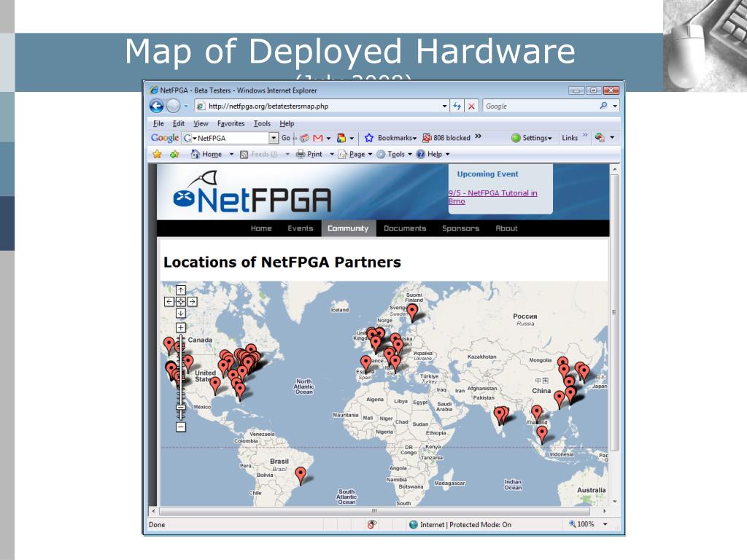Open the Help menu in menu bar
Viewport: 747px width, 560px height.
pyautogui.click(x=287, y=123)
